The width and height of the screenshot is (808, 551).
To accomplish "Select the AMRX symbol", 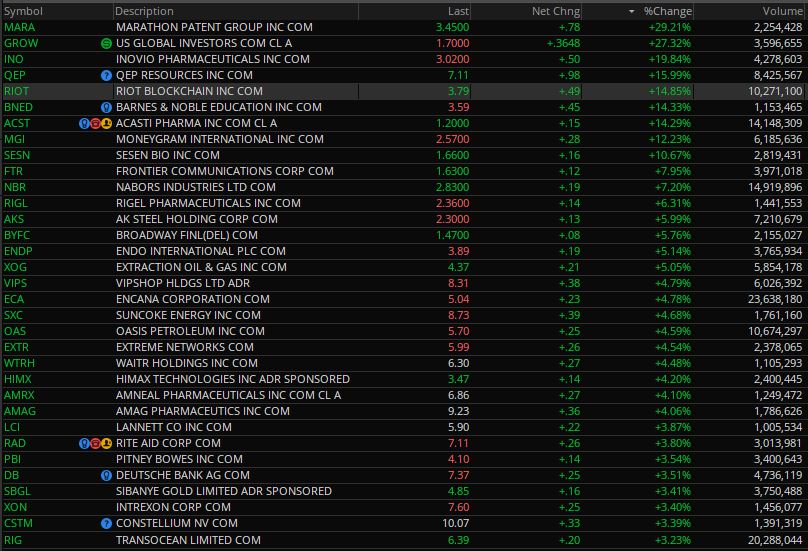I will pos(19,395).
